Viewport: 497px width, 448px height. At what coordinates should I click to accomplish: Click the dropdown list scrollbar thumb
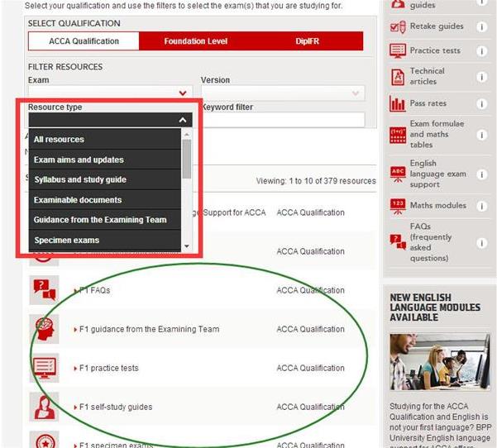(187, 159)
